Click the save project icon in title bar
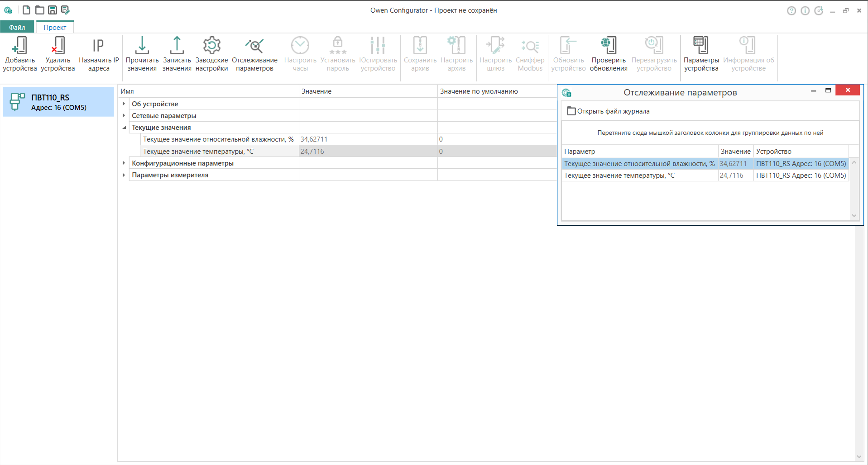The image size is (868, 465). [x=53, y=10]
